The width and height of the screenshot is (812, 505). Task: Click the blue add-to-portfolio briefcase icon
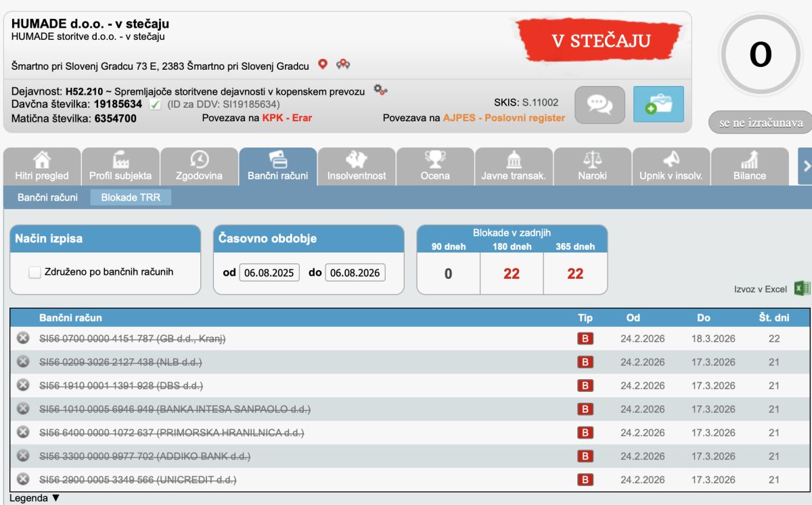[658, 104]
